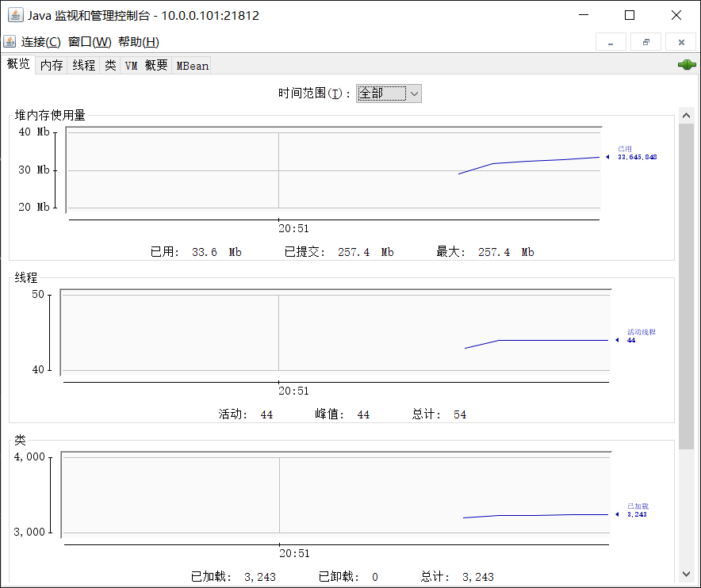Restore the internal connection window
Screen dimensions: 701x588
click(x=645, y=42)
